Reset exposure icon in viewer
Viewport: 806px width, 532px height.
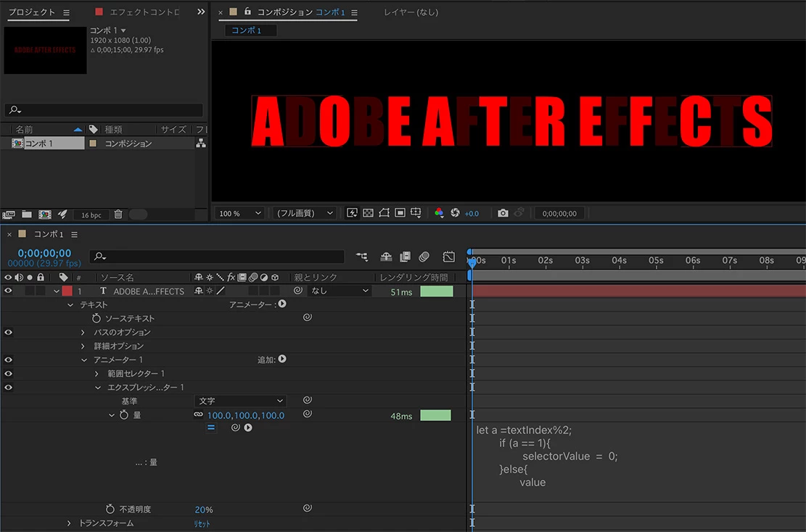click(x=455, y=212)
